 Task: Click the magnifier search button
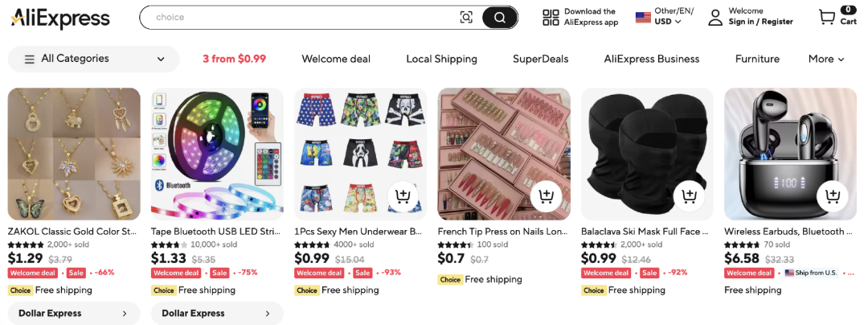499,18
